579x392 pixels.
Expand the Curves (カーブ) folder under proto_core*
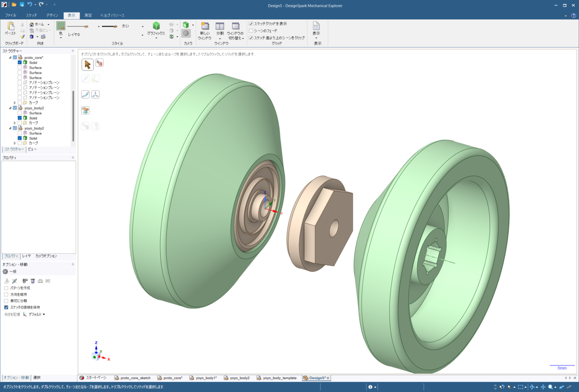(x=15, y=103)
